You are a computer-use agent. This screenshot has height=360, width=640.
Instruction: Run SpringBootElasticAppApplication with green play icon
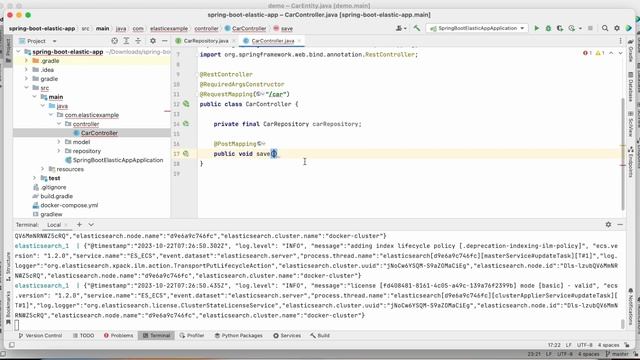click(x=537, y=28)
